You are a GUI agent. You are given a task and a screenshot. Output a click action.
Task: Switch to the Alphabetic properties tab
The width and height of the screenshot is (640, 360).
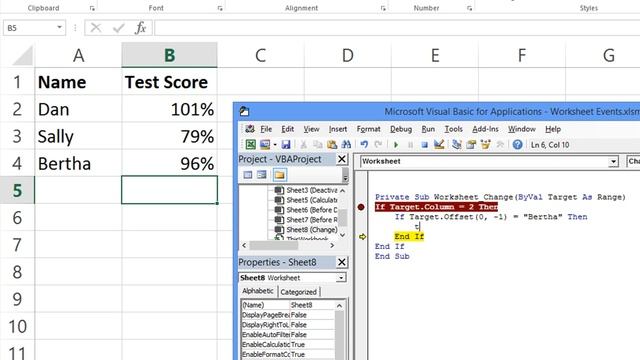(x=258, y=291)
